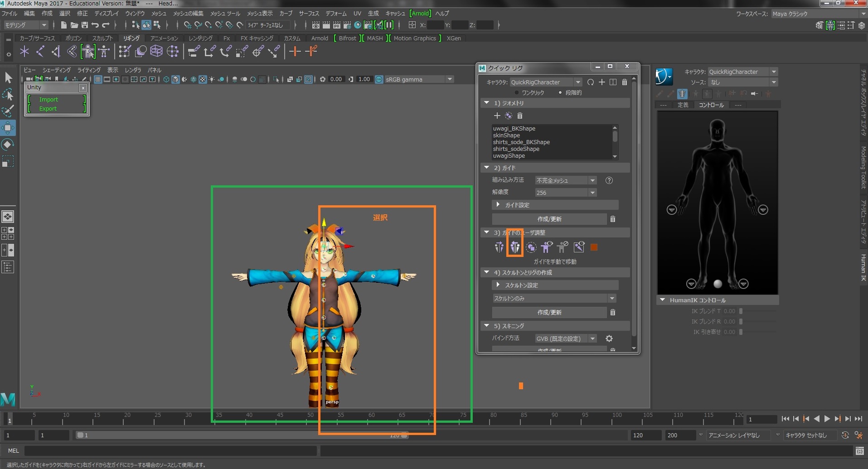Open the guide embed method help icon
Screen dimensions: 868x469
pyautogui.click(x=609, y=180)
